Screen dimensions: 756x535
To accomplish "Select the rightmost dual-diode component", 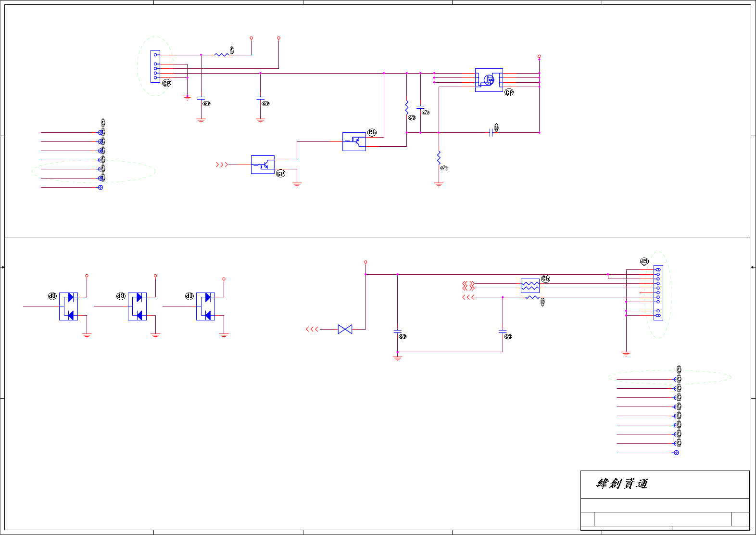I will pos(206,306).
